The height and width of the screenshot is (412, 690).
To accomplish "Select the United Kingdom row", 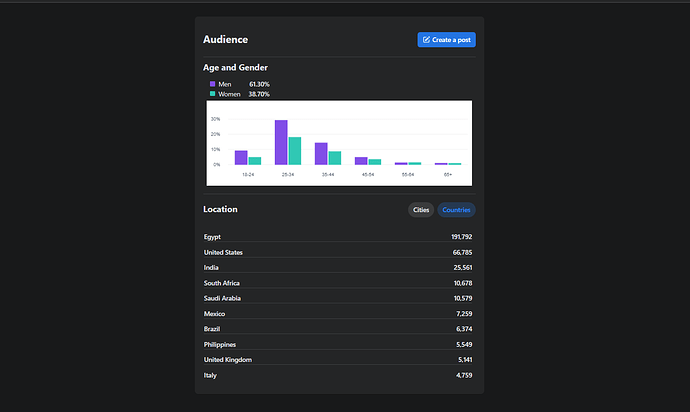I will 338,360.
